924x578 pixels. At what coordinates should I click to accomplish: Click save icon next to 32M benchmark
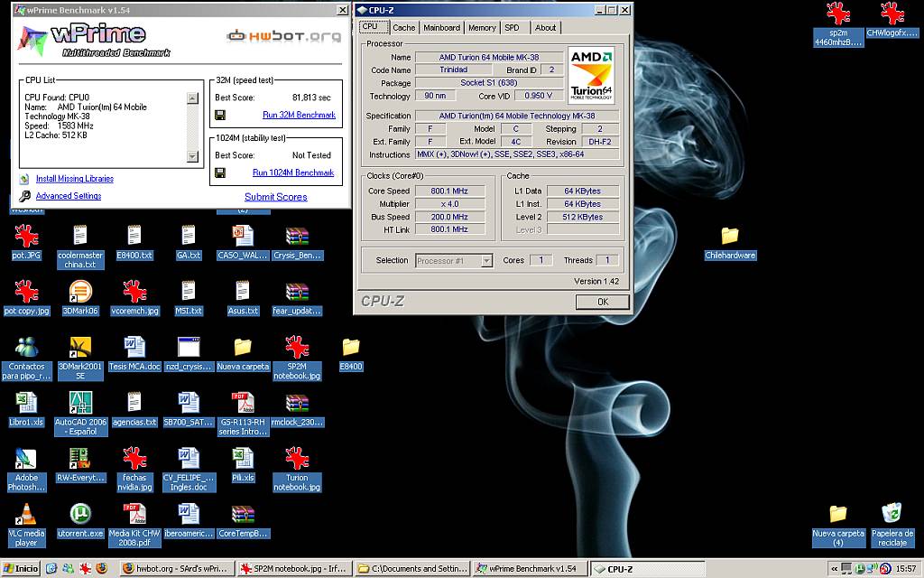tap(220, 115)
